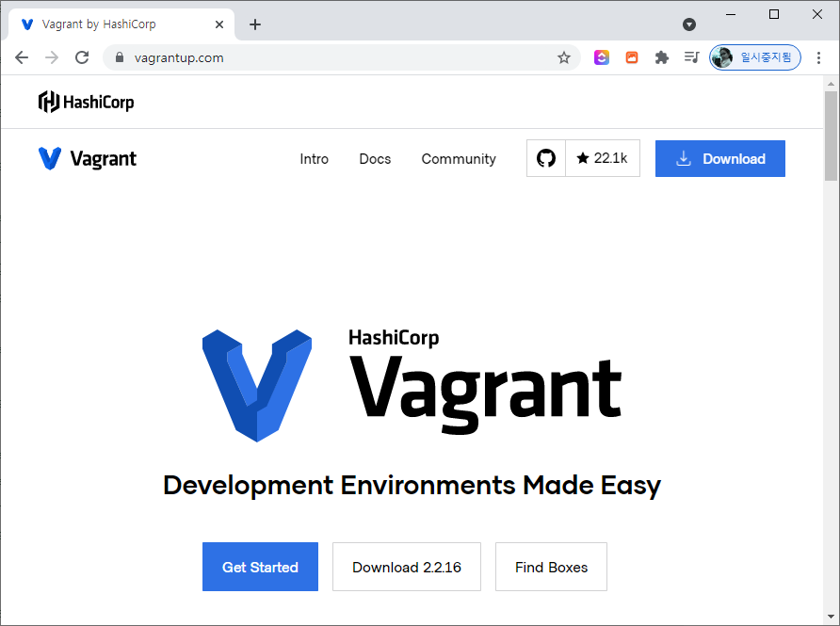Open the Docs nav link
Screen dimensions: 840x626
coord(375,159)
